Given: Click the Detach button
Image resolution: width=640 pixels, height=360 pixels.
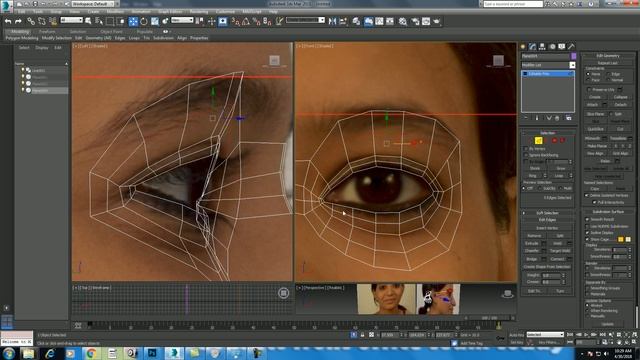Looking at the screenshot, I should pos(620,105).
